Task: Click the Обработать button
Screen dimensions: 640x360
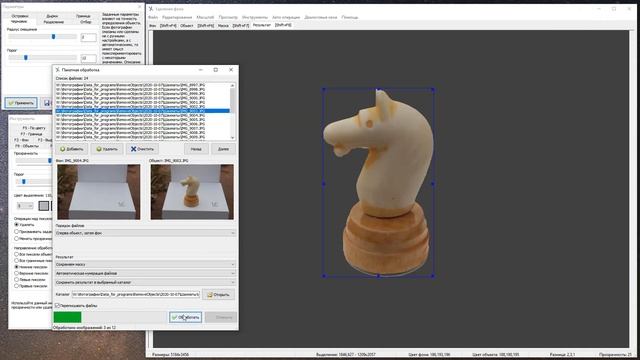Action: coord(186,317)
